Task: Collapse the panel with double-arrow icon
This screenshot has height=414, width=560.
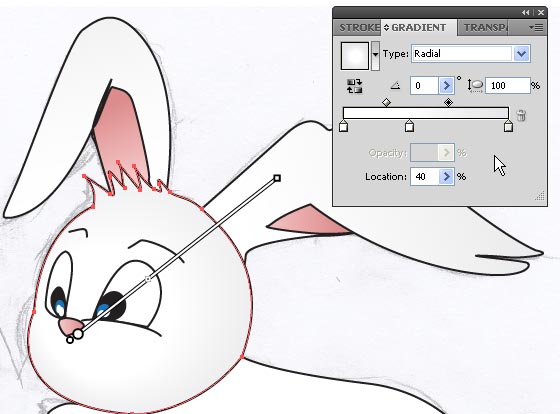Action: click(x=525, y=13)
